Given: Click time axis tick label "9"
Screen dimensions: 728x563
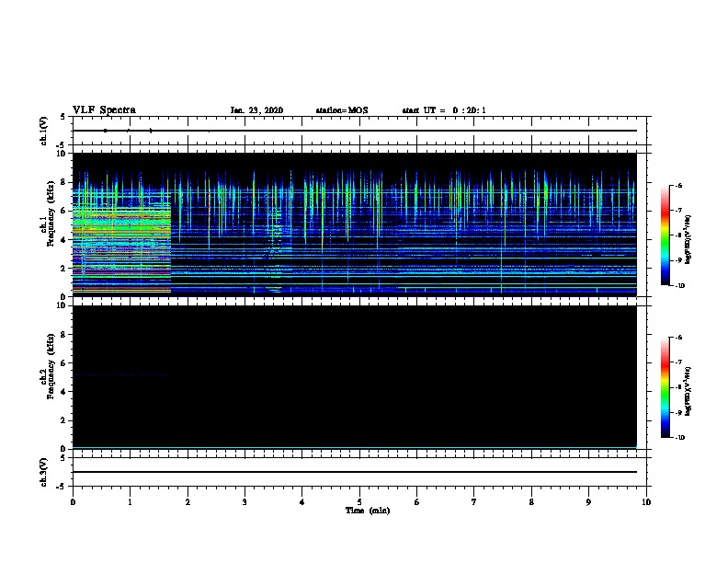Looking at the screenshot, I should click(x=588, y=501).
